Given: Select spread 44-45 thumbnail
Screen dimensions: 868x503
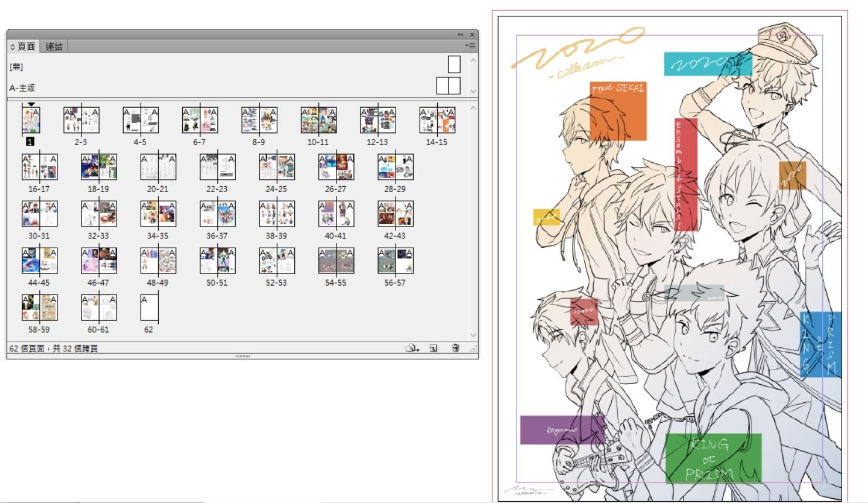Looking at the screenshot, I should click(40, 261).
